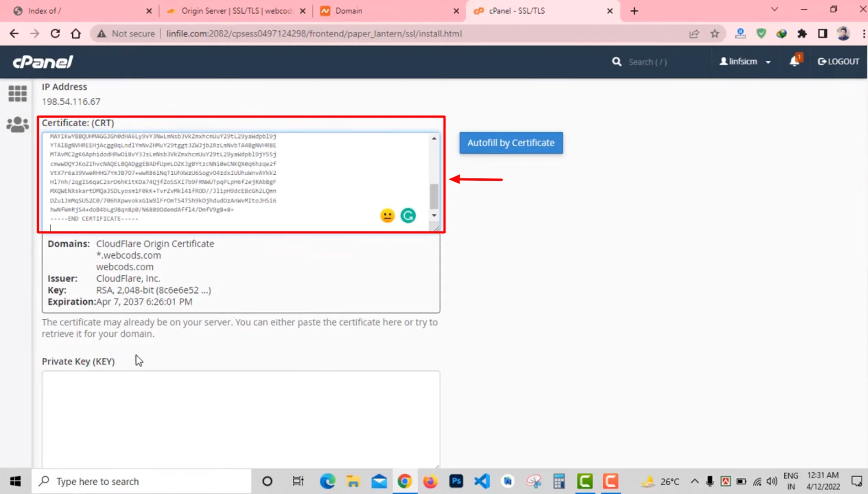Switch to the Domain tab
The image size is (868, 494).
pos(389,11)
